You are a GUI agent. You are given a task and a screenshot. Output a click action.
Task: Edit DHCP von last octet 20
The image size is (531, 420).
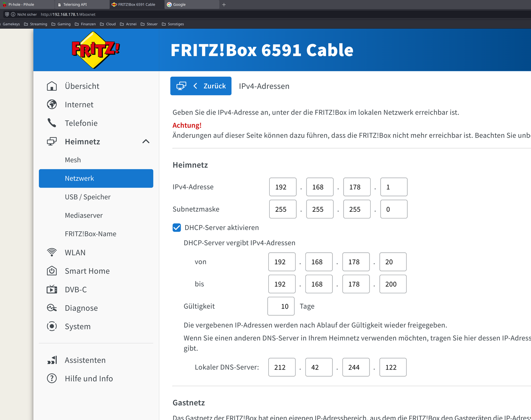393,262
